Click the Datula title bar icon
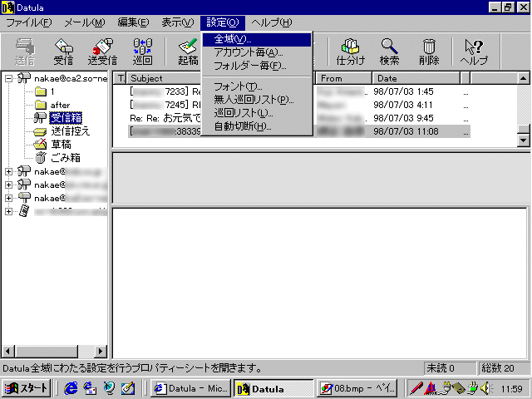The width and height of the screenshot is (532, 399). 7,7
